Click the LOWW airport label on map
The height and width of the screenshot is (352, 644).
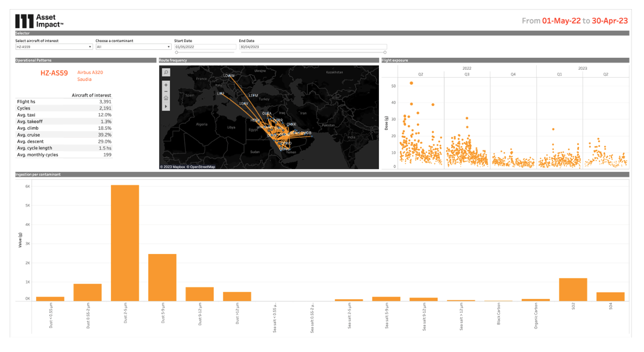coord(229,76)
